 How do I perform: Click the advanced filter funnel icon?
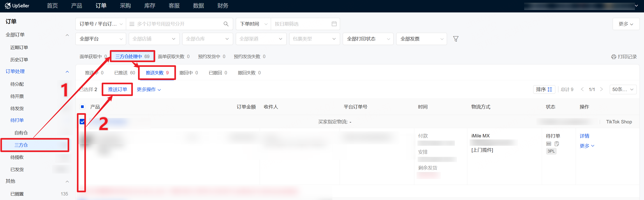coord(456,39)
